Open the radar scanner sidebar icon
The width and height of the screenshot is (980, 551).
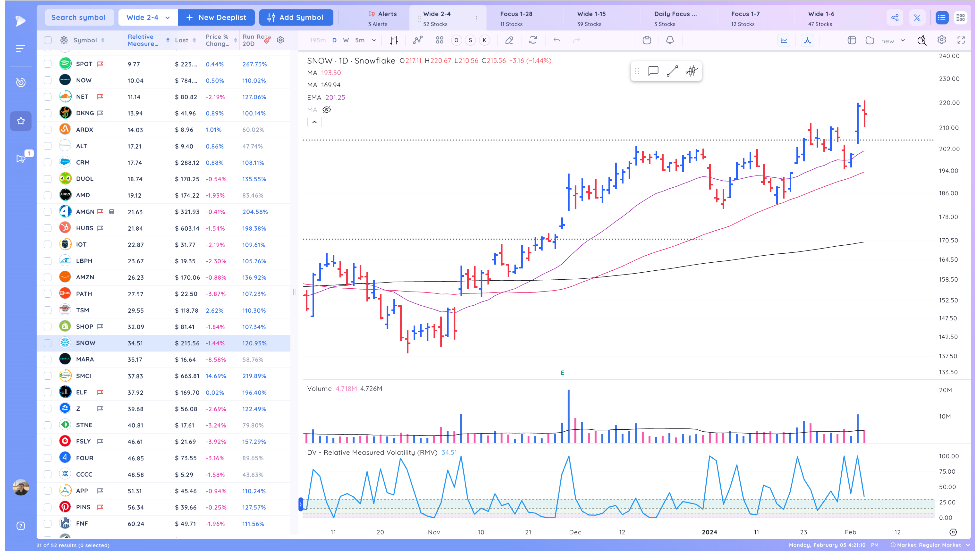point(21,82)
